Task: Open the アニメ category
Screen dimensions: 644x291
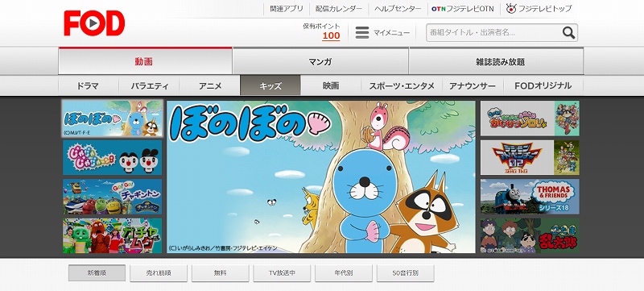Action: point(210,86)
